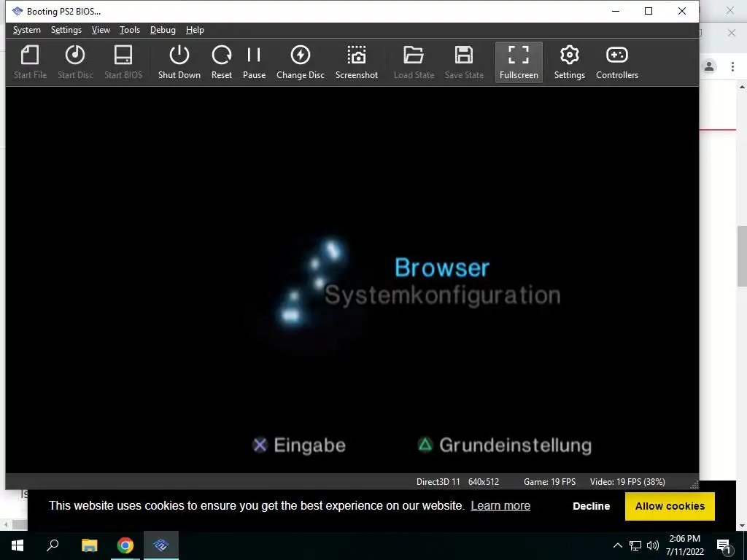Open File Explorer from the taskbar
The height and width of the screenshot is (560, 747).
pos(89,545)
